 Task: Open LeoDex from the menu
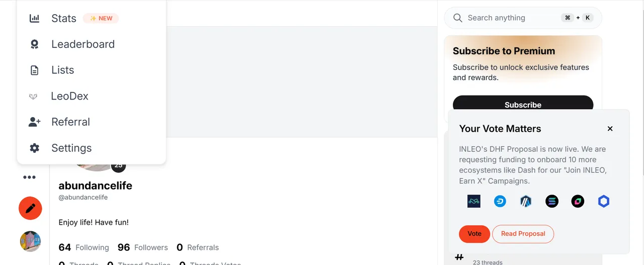[92, 96]
